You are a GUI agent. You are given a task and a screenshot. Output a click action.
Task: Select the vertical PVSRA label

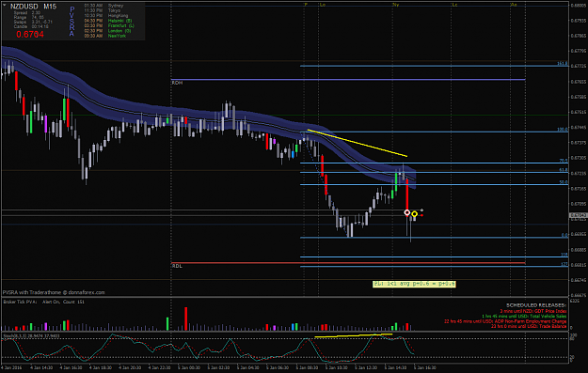click(72, 22)
